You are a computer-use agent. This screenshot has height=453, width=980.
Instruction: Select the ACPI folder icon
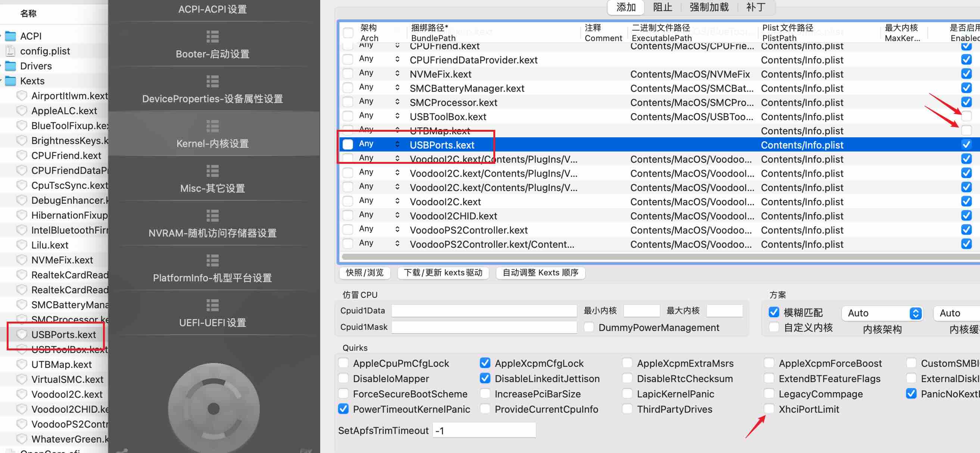10,36
